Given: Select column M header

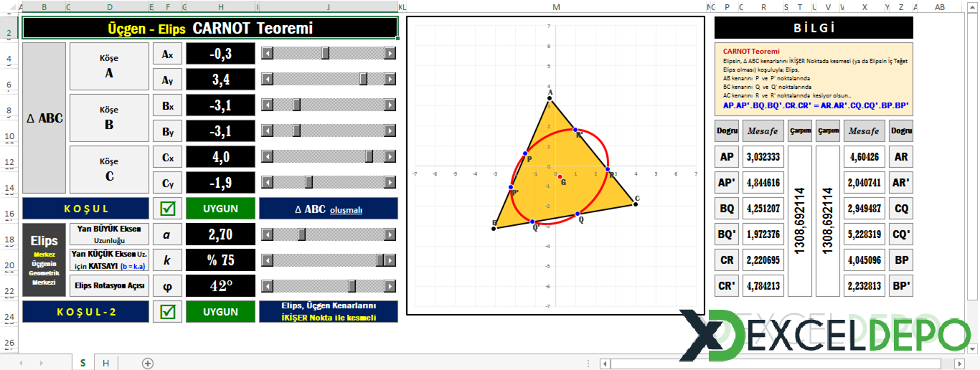Looking at the screenshot, I should [556, 7].
